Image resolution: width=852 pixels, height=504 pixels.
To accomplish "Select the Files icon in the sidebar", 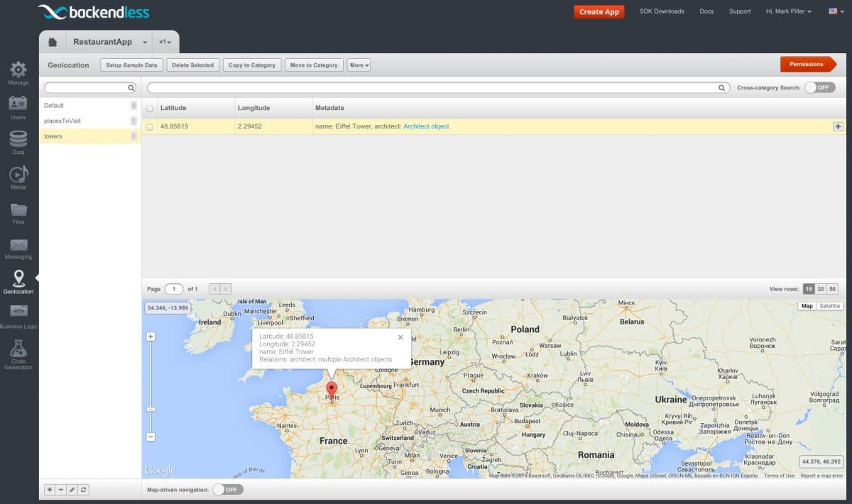I will tap(18, 211).
